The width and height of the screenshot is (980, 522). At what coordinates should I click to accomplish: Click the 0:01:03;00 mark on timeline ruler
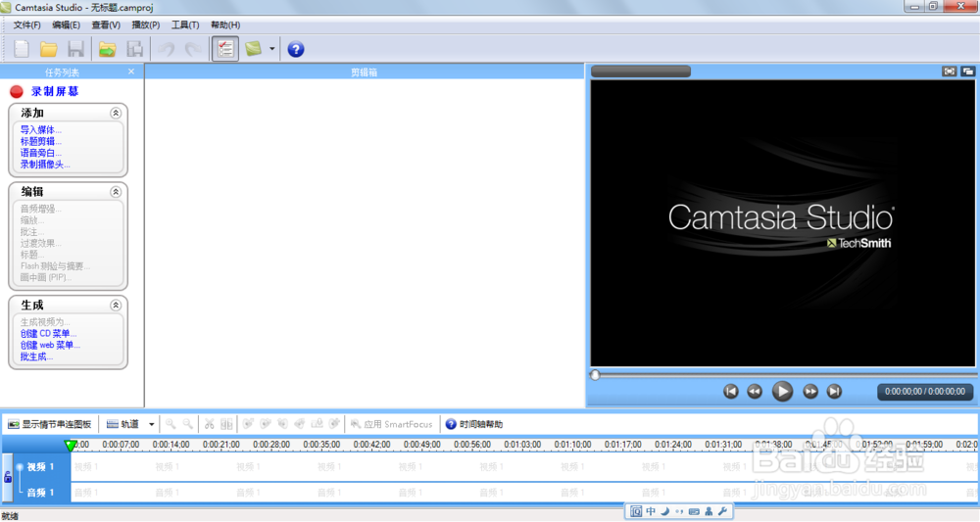click(522, 445)
